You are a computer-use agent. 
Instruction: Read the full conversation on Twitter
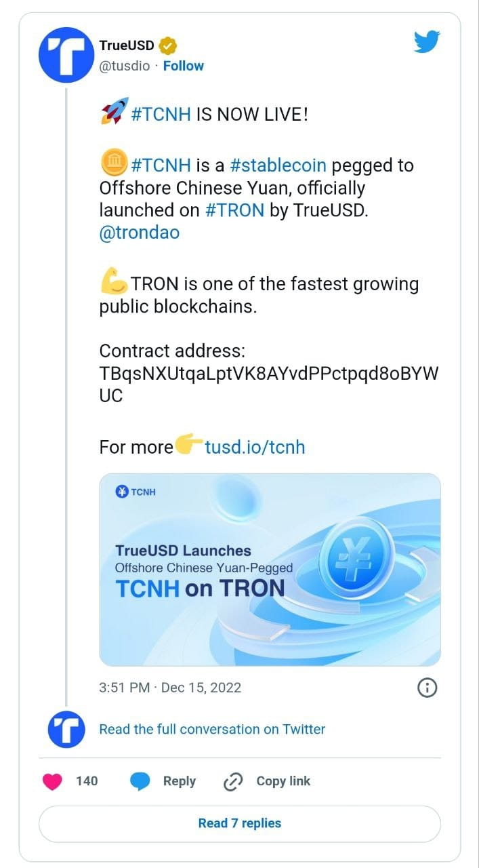212,729
